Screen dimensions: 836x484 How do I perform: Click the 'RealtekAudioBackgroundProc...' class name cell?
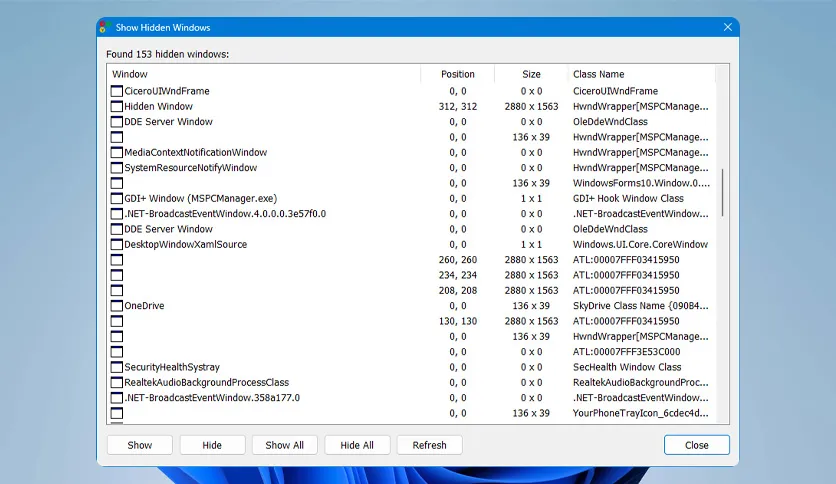coord(641,383)
